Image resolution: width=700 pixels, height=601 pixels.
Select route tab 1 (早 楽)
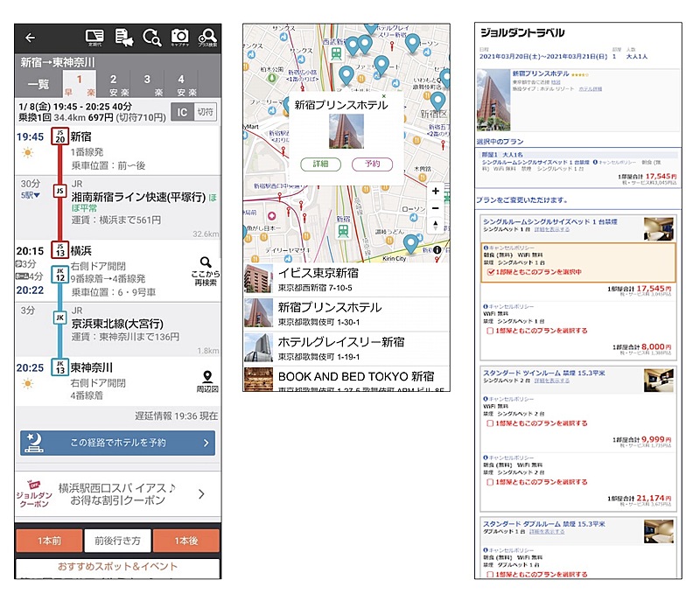(x=80, y=85)
